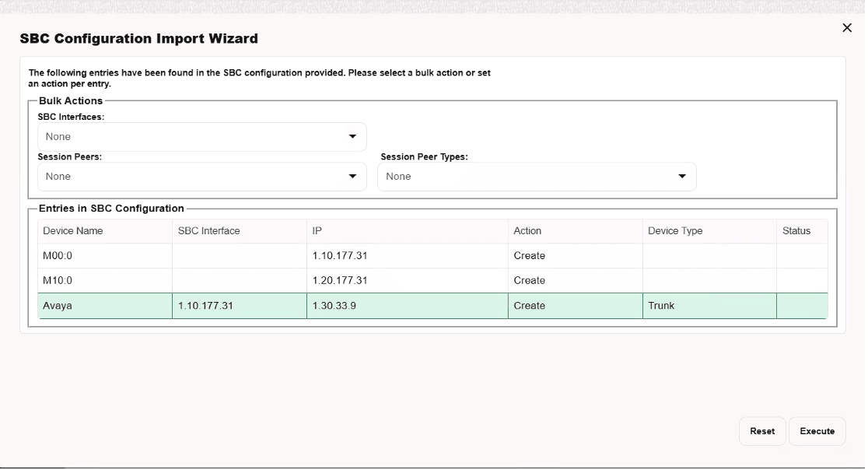
Task: Select the Avaya row in the table
Action: 104,306
